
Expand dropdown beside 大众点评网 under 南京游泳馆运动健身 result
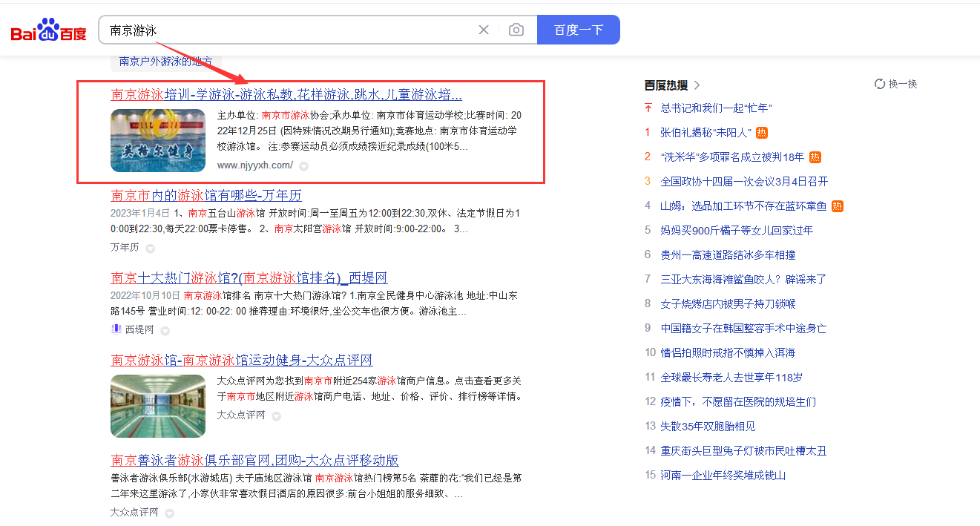point(276,416)
